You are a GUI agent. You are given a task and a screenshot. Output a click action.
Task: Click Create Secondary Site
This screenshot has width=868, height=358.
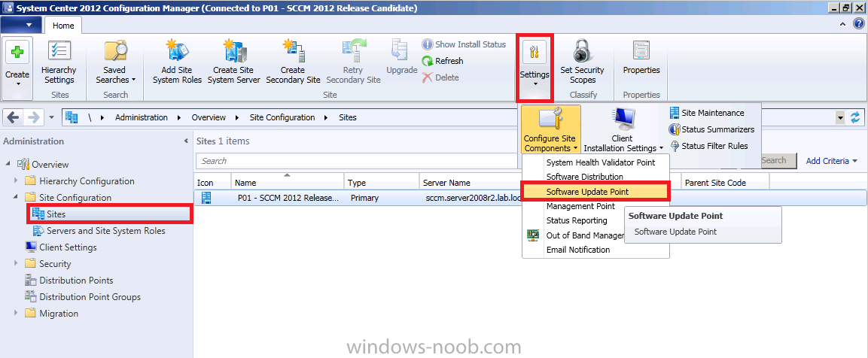pyautogui.click(x=292, y=62)
